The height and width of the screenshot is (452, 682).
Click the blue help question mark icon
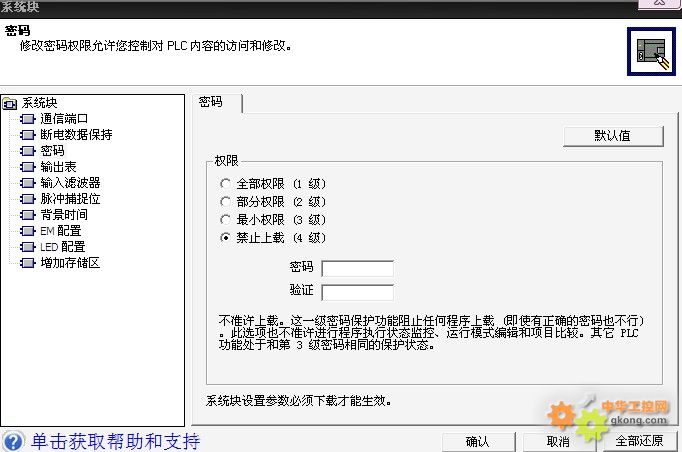pyautogui.click(x=13, y=441)
